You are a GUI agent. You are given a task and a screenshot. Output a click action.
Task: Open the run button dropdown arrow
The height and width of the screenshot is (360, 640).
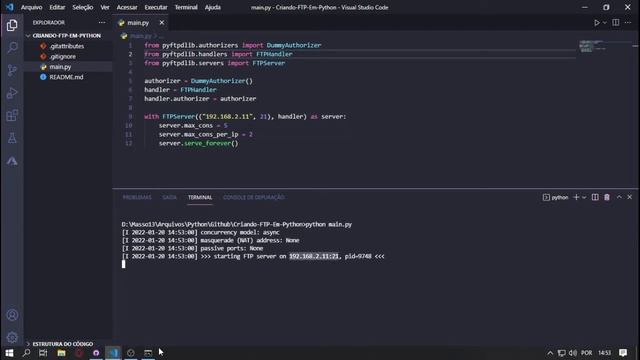coord(605,23)
